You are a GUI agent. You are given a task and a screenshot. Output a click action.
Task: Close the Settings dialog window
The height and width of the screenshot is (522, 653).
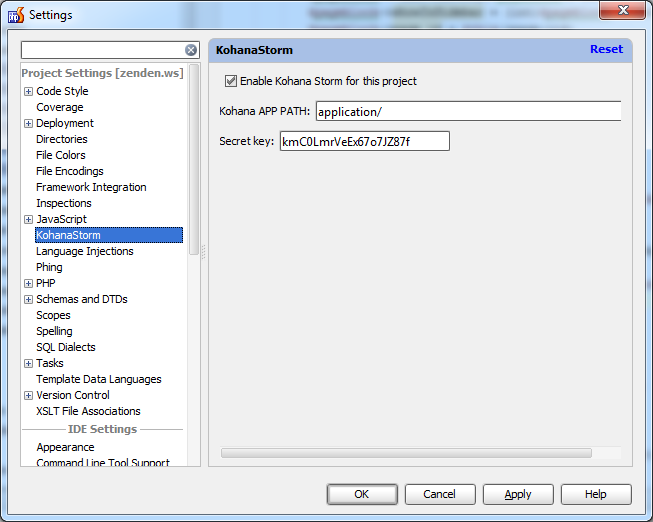(x=623, y=10)
